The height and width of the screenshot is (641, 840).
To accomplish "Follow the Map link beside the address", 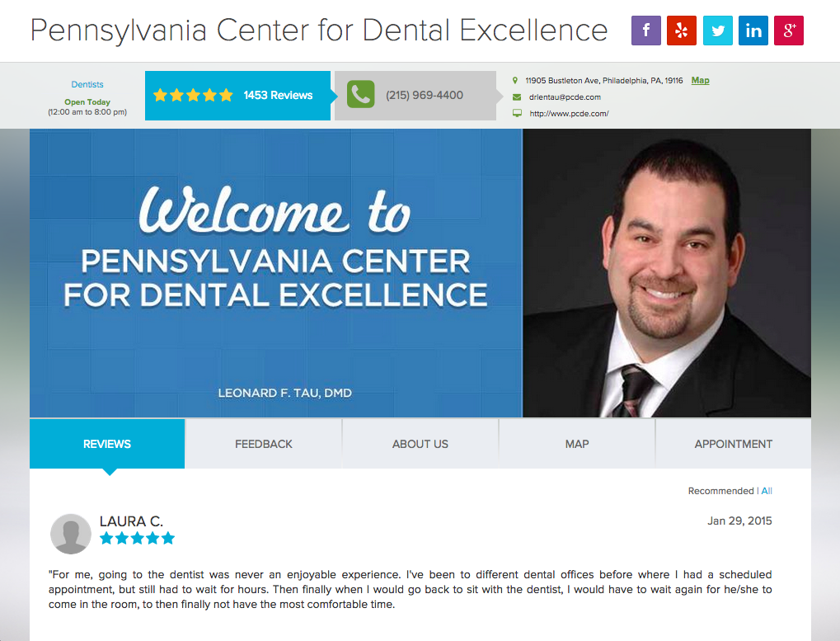I will coord(700,80).
